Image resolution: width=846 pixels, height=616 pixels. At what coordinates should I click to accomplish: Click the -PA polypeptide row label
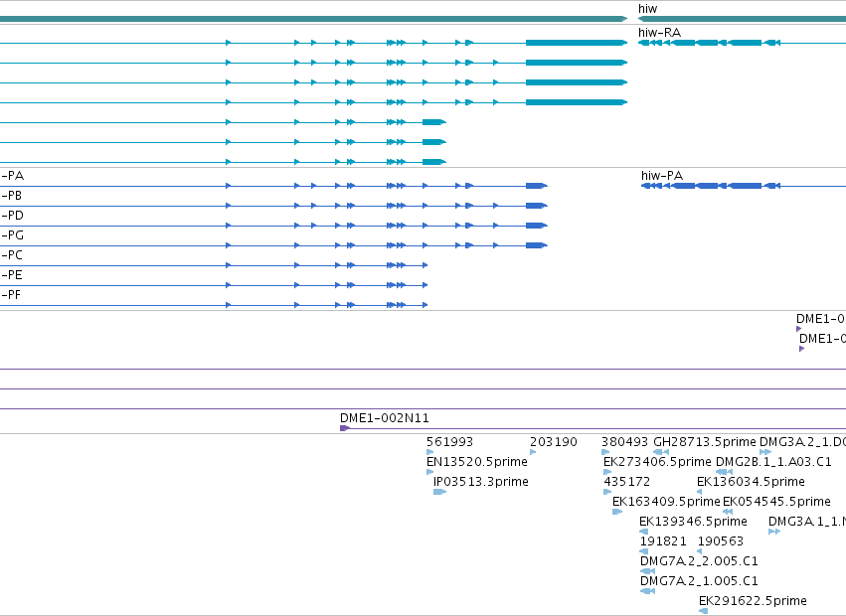click(x=12, y=176)
